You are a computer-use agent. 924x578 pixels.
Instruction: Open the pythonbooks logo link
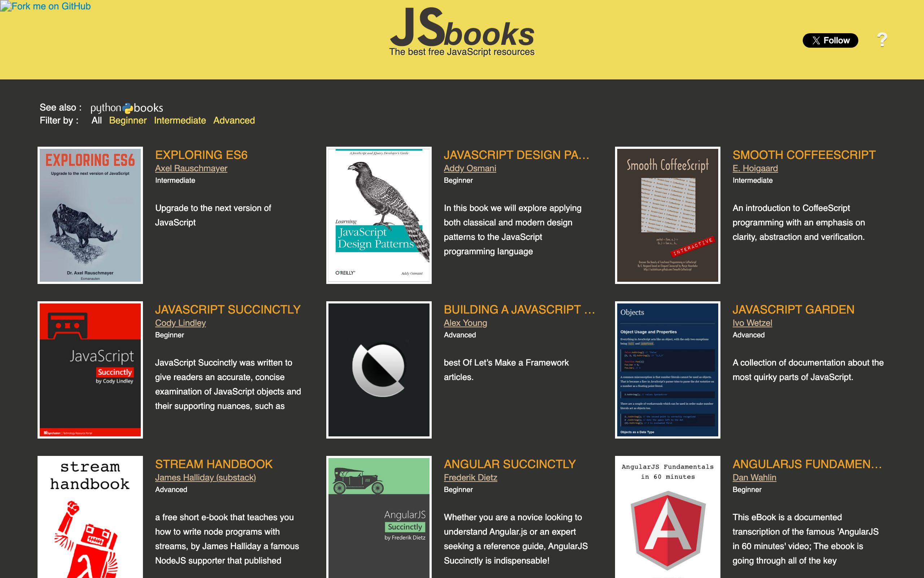click(x=127, y=108)
